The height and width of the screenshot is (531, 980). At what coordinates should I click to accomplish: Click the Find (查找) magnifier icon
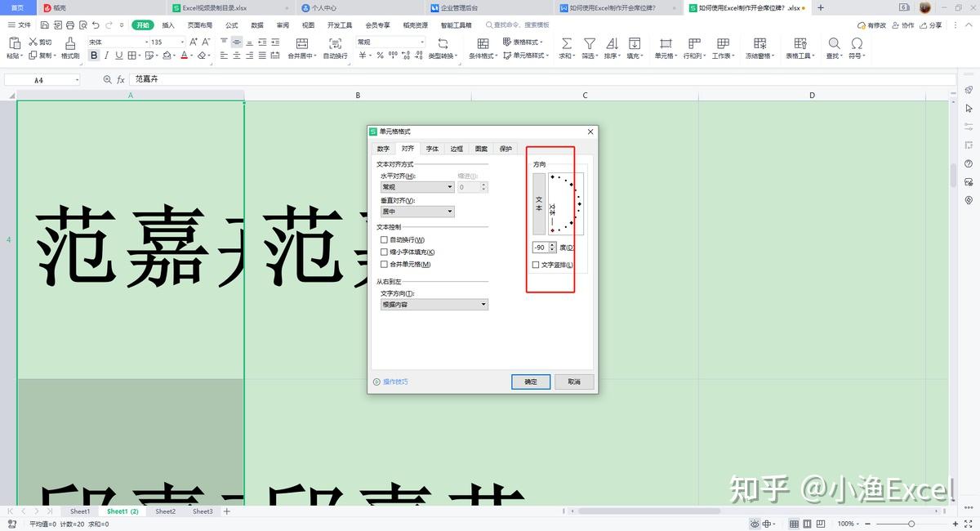pos(834,42)
